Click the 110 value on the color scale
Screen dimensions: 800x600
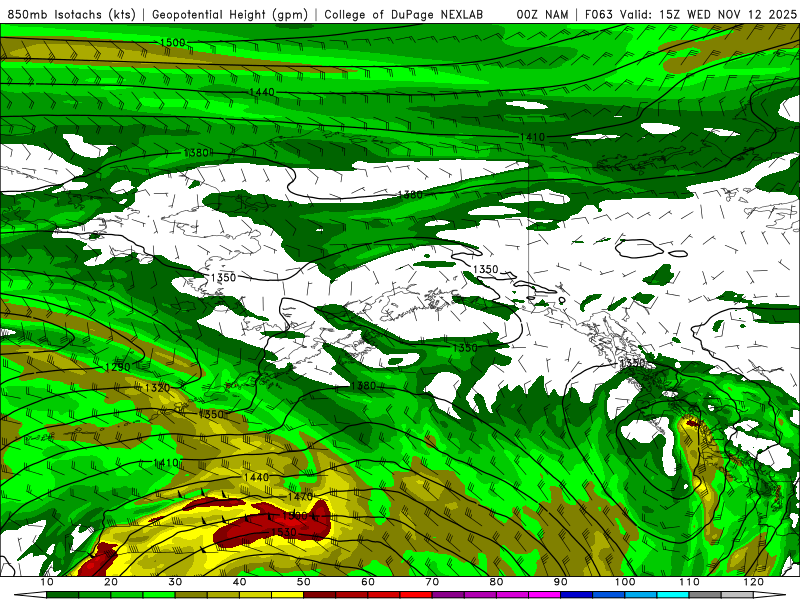coord(689,582)
